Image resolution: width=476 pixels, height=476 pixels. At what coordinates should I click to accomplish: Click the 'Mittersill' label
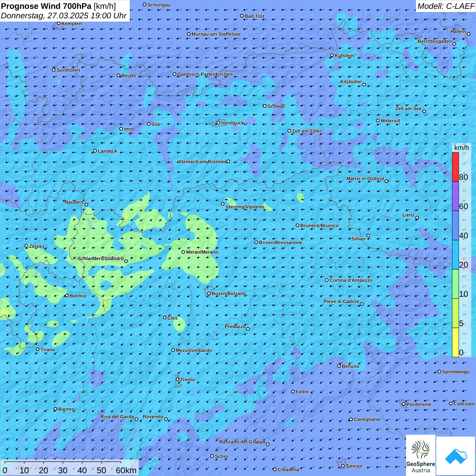point(390,121)
